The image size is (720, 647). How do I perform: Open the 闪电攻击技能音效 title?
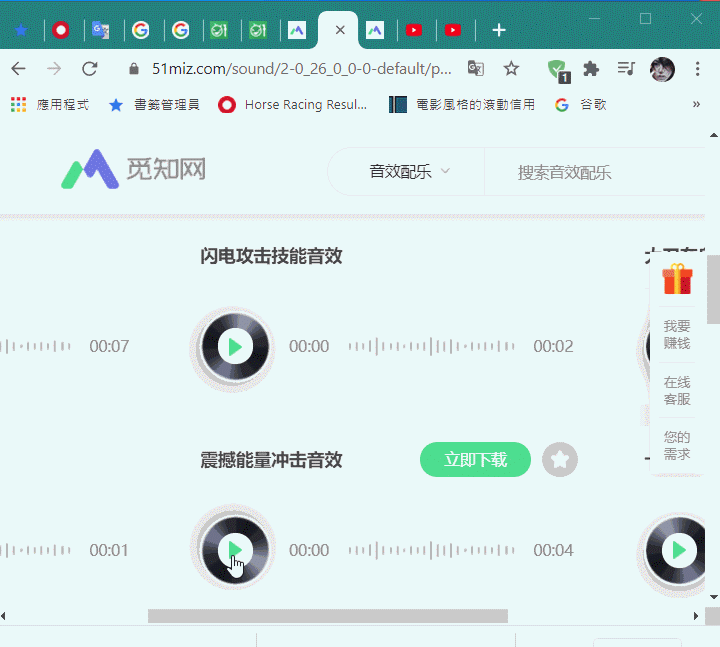point(271,256)
